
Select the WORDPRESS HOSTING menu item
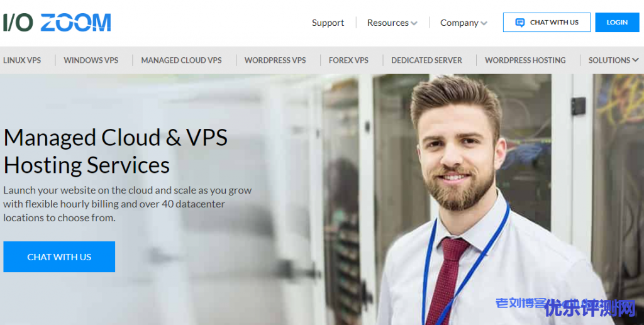[525, 60]
